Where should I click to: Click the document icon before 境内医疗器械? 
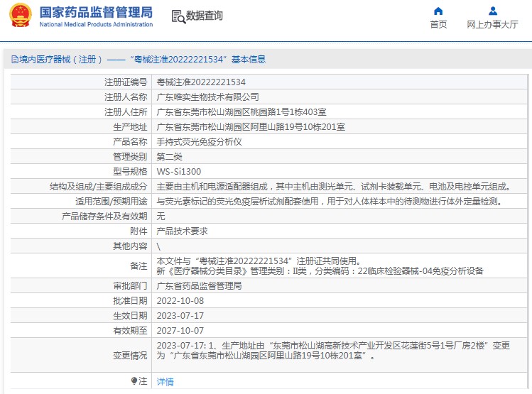pyautogui.click(x=13, y=60)
